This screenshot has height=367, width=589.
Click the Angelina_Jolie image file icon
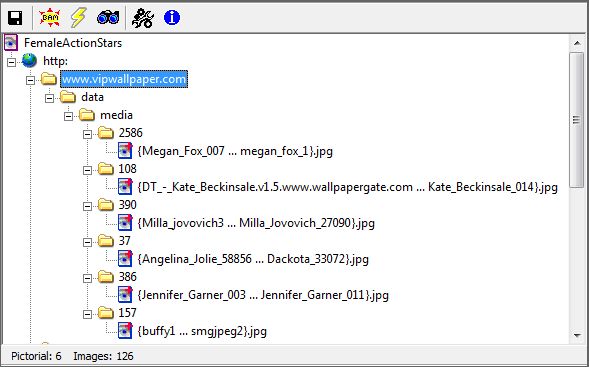tap(125, 259)
